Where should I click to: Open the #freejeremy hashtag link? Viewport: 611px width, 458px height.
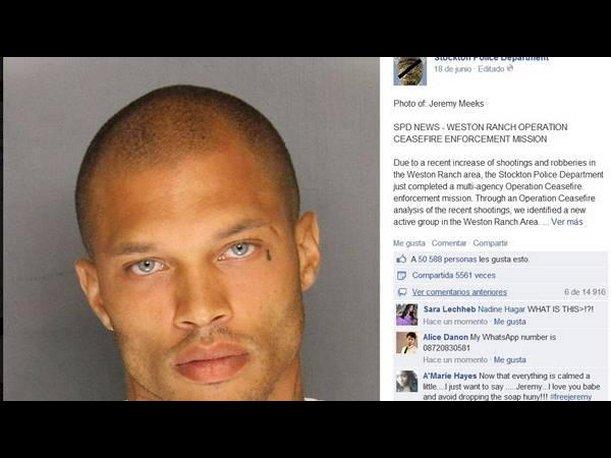point(570,397)
